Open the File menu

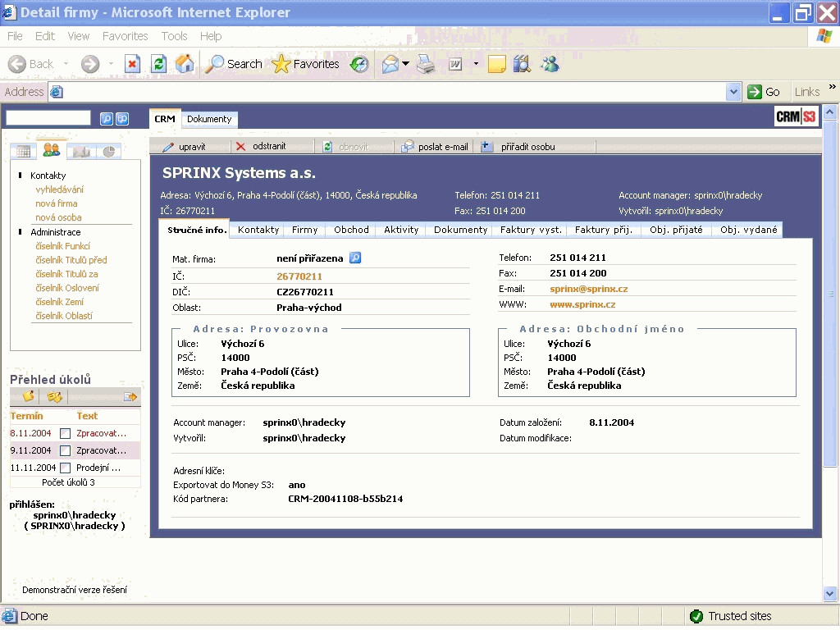(x=15, y=36)
